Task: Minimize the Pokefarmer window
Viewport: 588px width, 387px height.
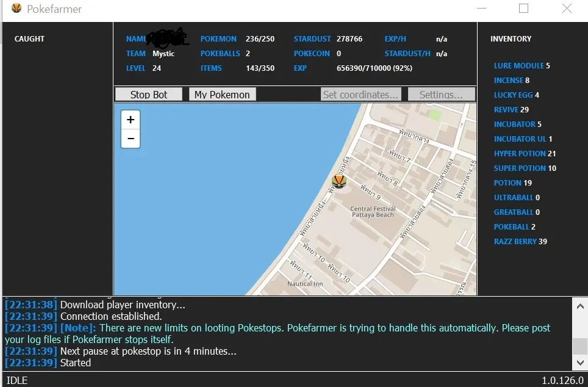Action: 481,9
